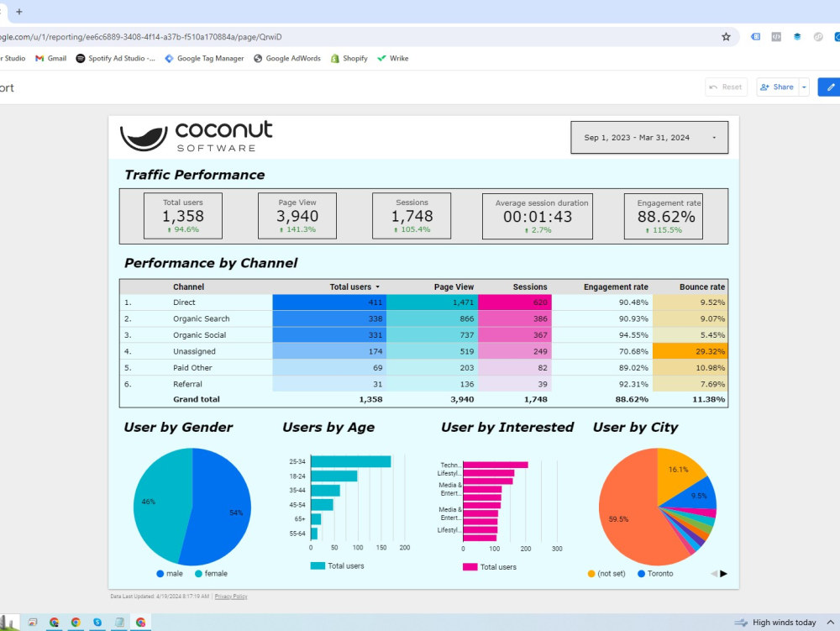The height and width of the screenshot is (631, 840).
Task: Open a new browser tab with plus icon
Action: click(x=19, y=11)
